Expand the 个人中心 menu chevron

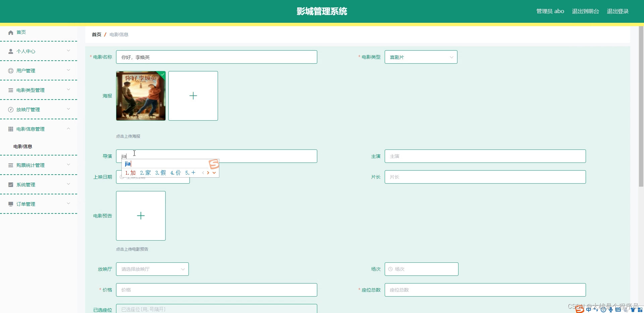click(68, 51)
